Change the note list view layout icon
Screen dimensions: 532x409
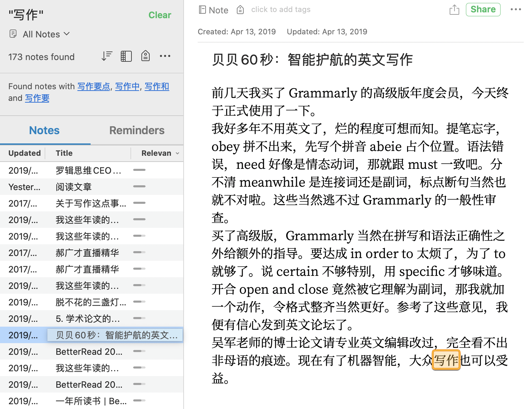coord(126,56)
